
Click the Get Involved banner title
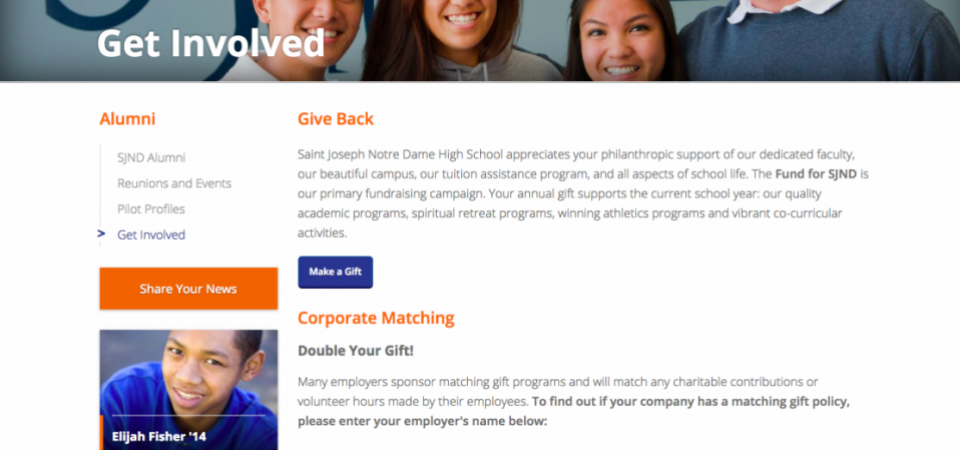[x=211, y=43]
